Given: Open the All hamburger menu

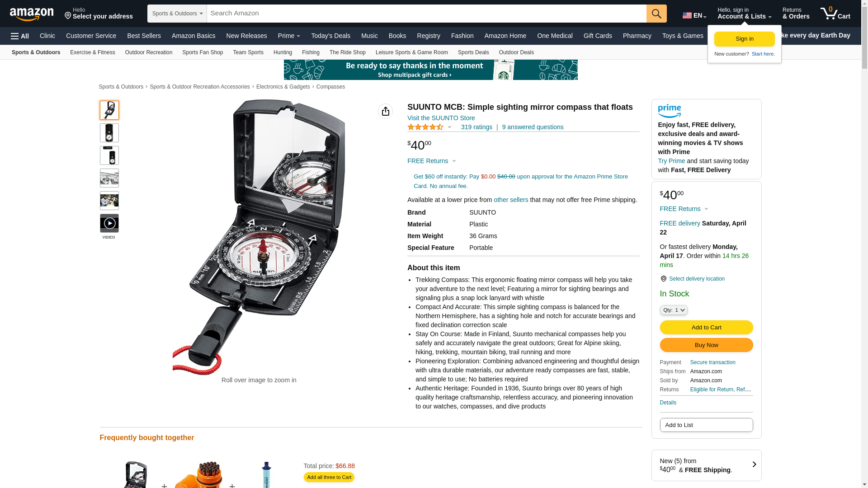Looking at the screenshot, I should tap(20, 36).
